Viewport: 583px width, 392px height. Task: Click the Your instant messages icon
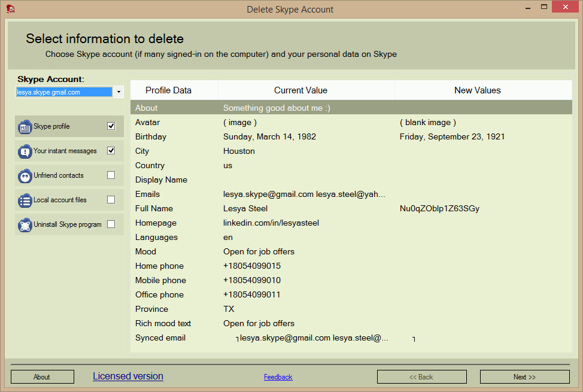pos(25,151)
